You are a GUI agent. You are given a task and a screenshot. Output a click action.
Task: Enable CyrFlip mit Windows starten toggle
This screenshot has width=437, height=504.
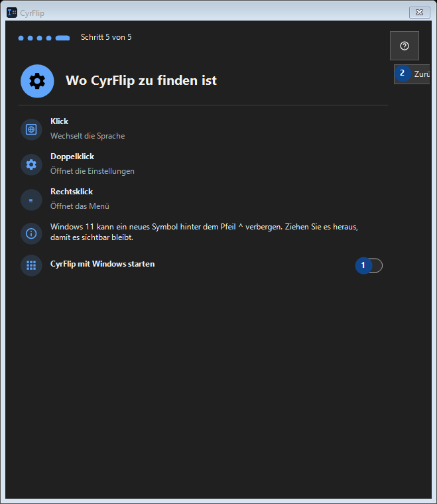[369, 265]
